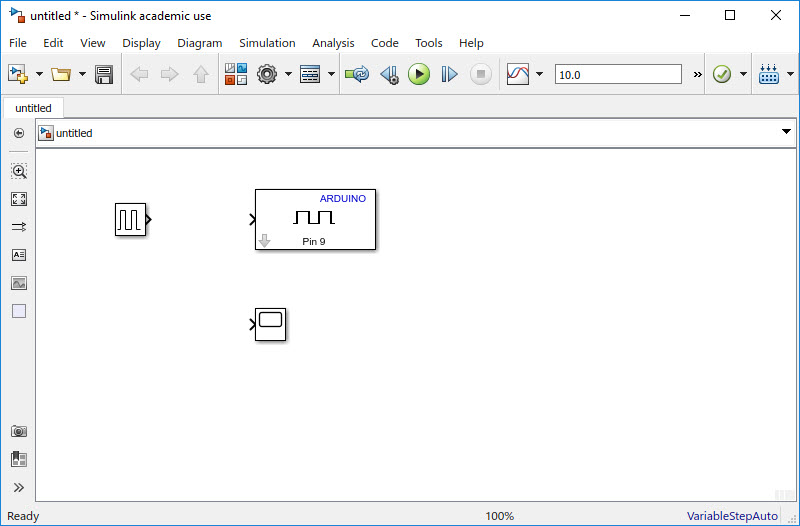The height and width of the screenshot is (526, 800).
Task: Open Model Configuration Parameters gear icon
Action: 267,74
